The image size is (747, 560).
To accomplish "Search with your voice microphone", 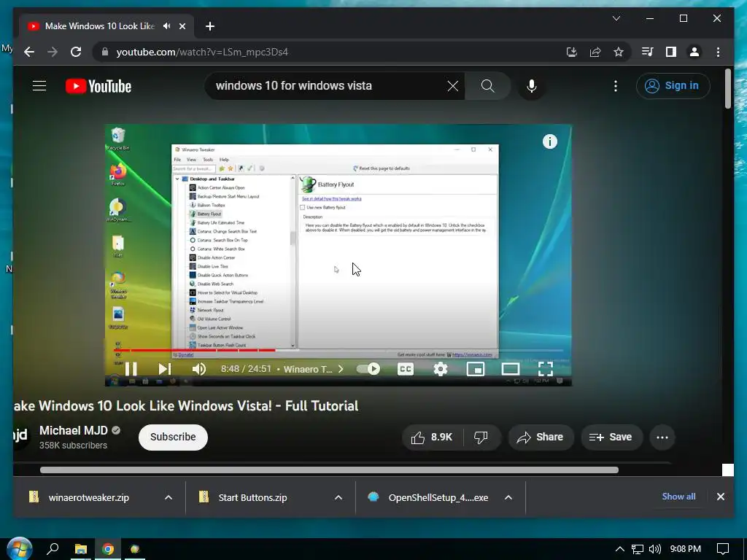I will point(532,86).
